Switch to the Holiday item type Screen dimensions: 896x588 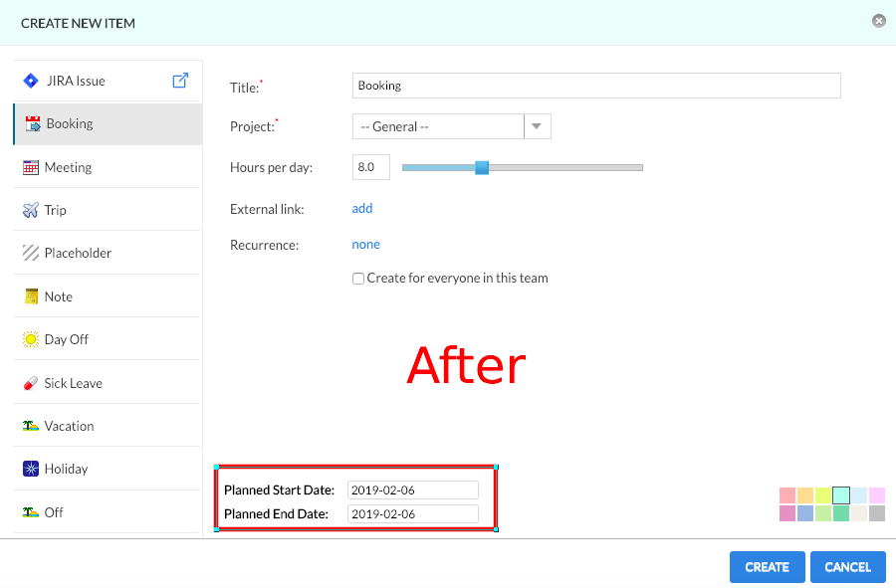coord(66,469)
